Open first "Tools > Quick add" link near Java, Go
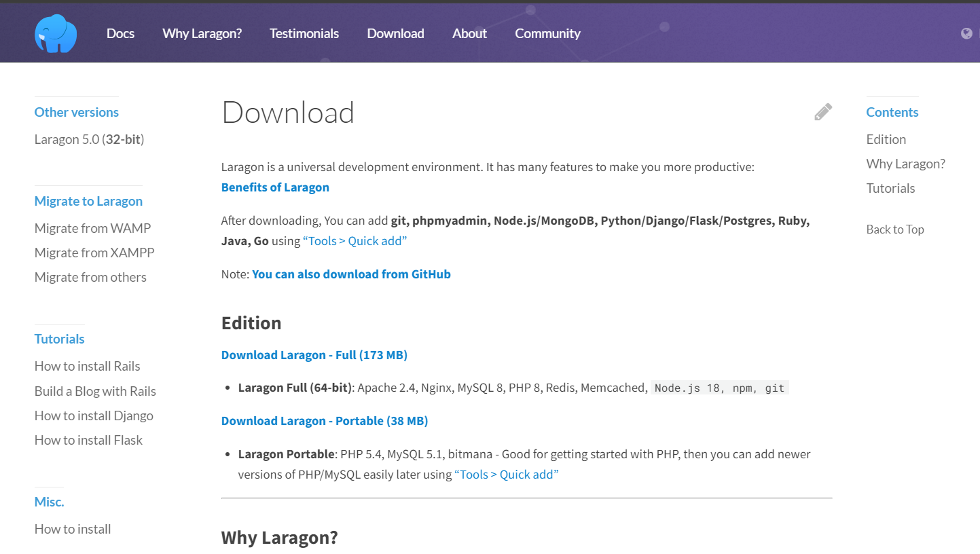This screenshot has height=554, width=980. 355,241
